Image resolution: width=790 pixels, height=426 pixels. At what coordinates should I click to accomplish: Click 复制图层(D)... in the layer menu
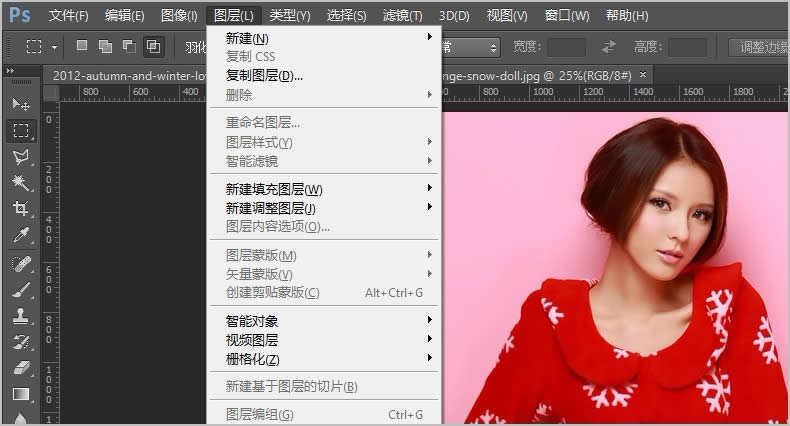click(x=264, y=75)
